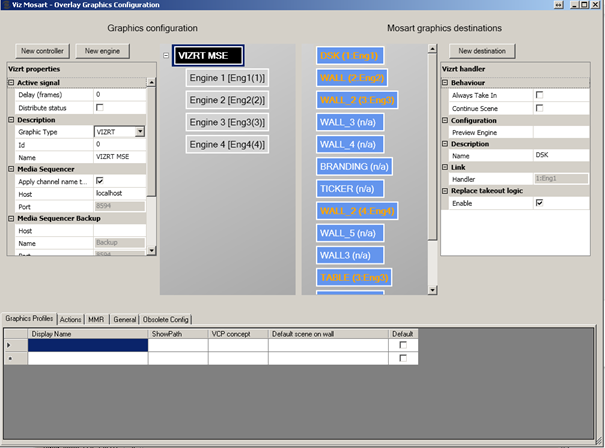The height and width of the screenshot is (448, 605).
Task: Enable the Distribute status checkbox
Action: [x=99, y=107]
